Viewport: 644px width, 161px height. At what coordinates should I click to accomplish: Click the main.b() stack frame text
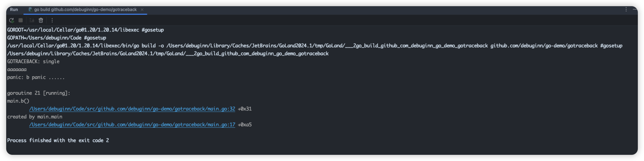(18, 101)
